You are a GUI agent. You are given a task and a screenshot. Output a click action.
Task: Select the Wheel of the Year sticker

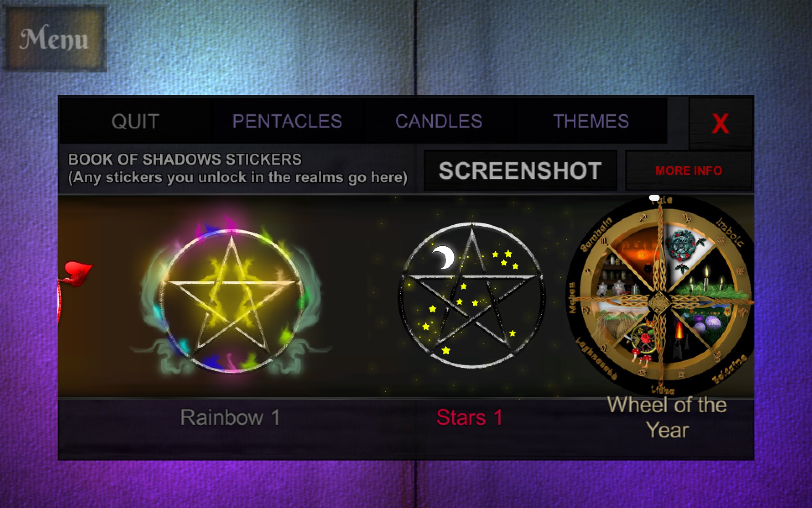point(660,296)
